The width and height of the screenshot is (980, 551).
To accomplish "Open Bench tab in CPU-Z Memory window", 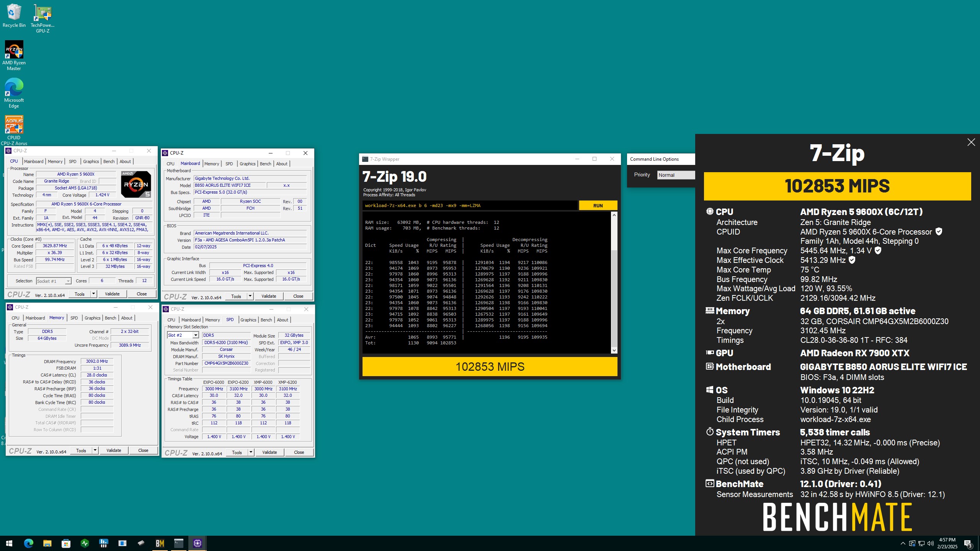I will click(x=110, y=318).
